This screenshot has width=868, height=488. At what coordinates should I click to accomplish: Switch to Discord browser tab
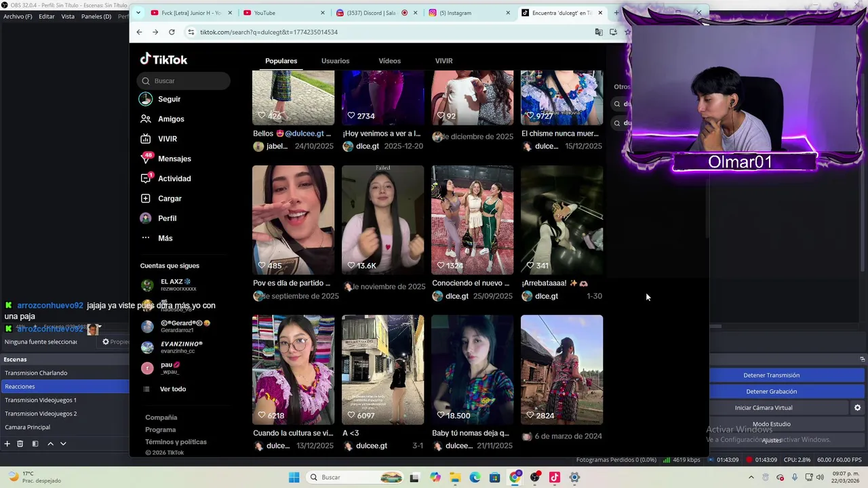coord(377,13)
